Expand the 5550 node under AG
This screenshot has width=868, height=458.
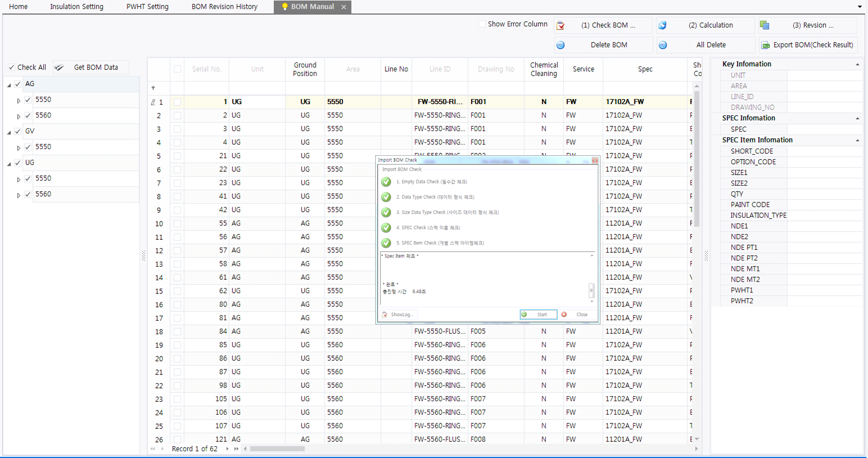(19, 101)
